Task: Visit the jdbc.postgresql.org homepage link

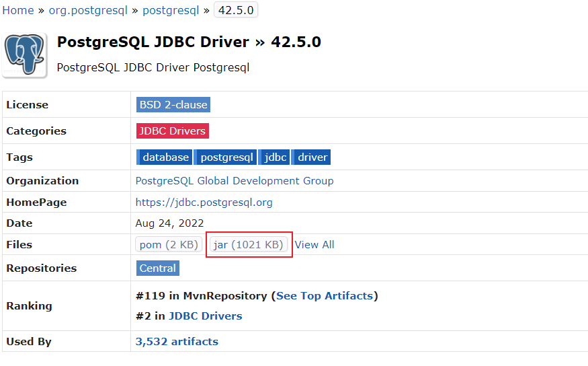Action: click(204, 203)
